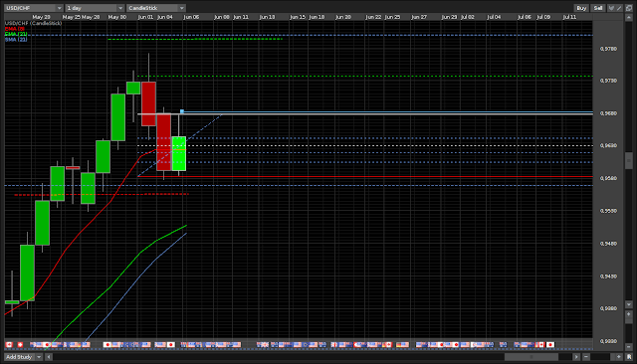Expand the Add Study dropdown arrow

tap(39, 357)
